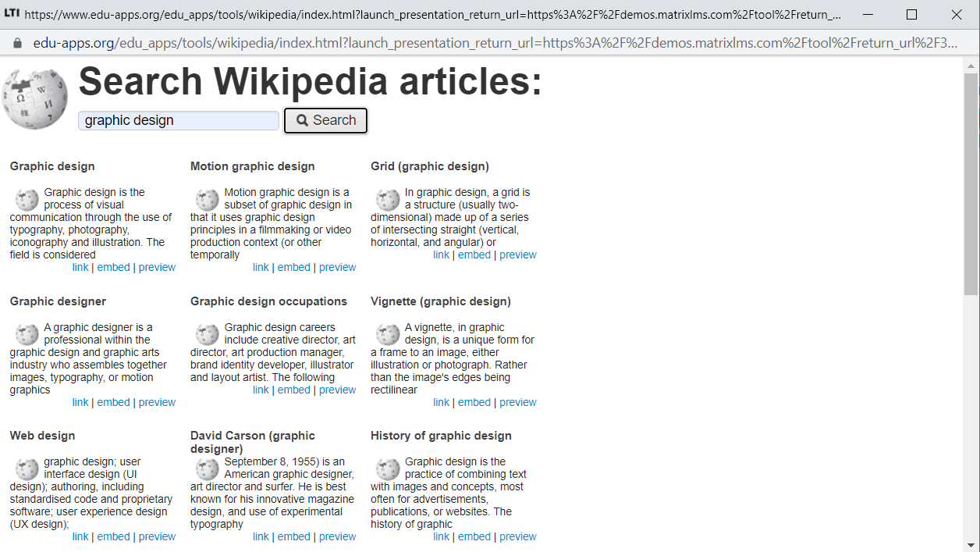The width and height of the screenshot is (980, 552).
Task: Embed the Motion graphic design article
Action: tap(293, 267)
